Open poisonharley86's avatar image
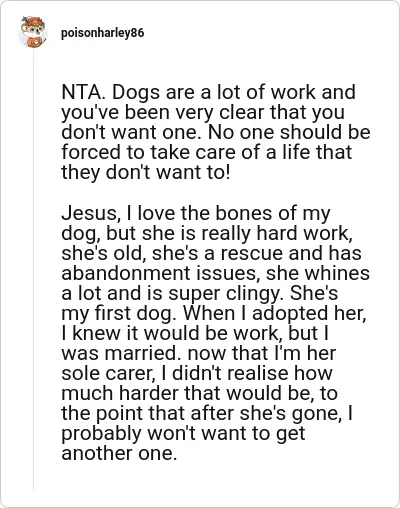Screen dimensions: 400x508 33,32
